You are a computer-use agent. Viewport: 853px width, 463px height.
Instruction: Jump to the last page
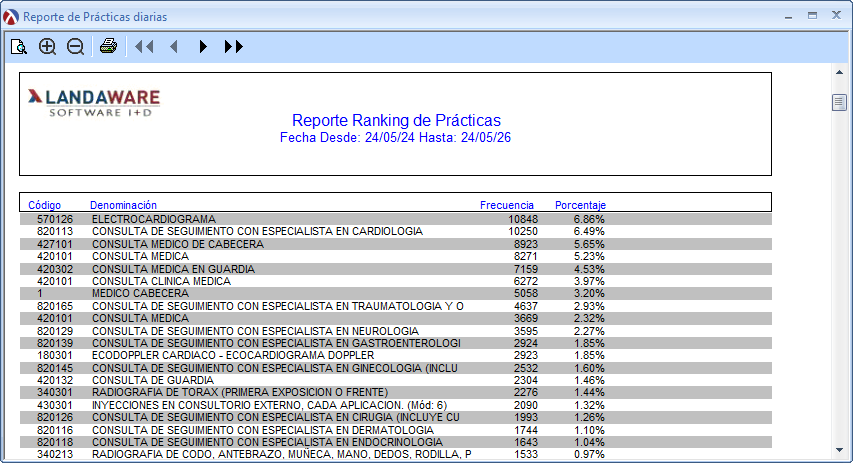click(x=233, y=47)
